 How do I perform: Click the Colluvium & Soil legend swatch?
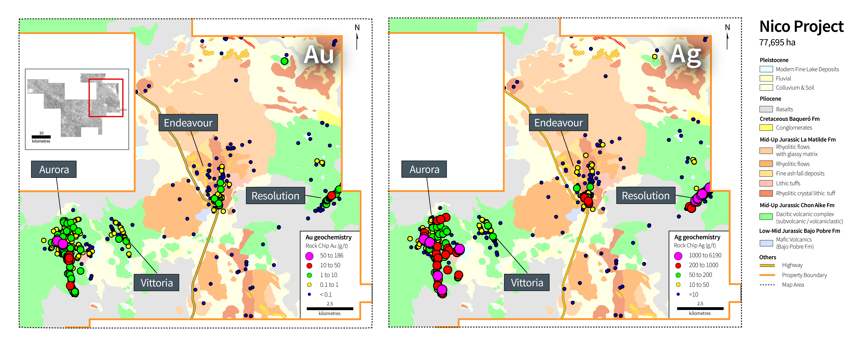pos(766,88)
